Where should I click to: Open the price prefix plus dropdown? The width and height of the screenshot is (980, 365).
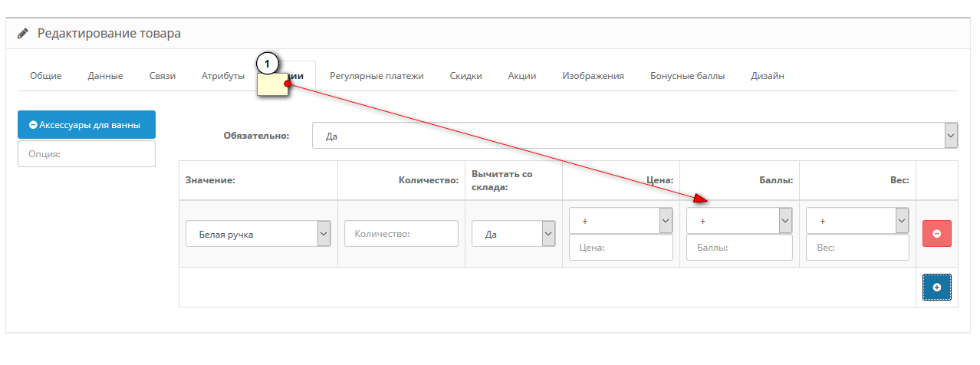(x=621, y=221)
